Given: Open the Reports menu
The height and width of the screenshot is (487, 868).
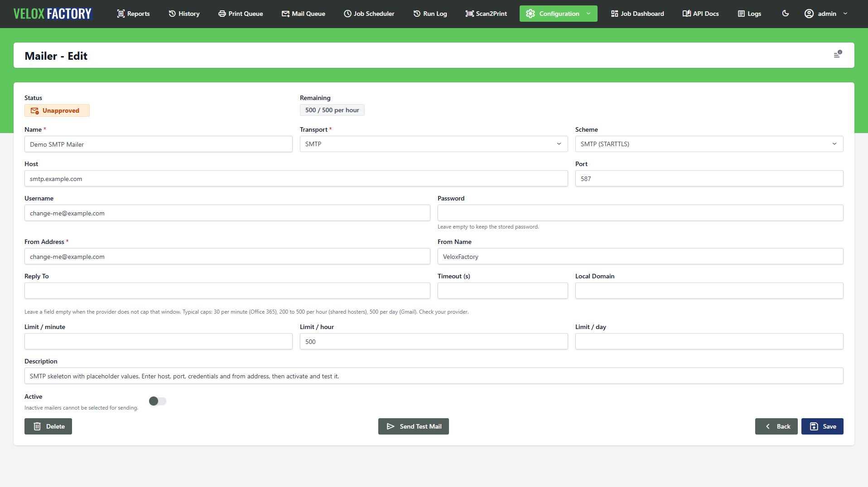Looking at the screenshot, I should click(133, 14).
